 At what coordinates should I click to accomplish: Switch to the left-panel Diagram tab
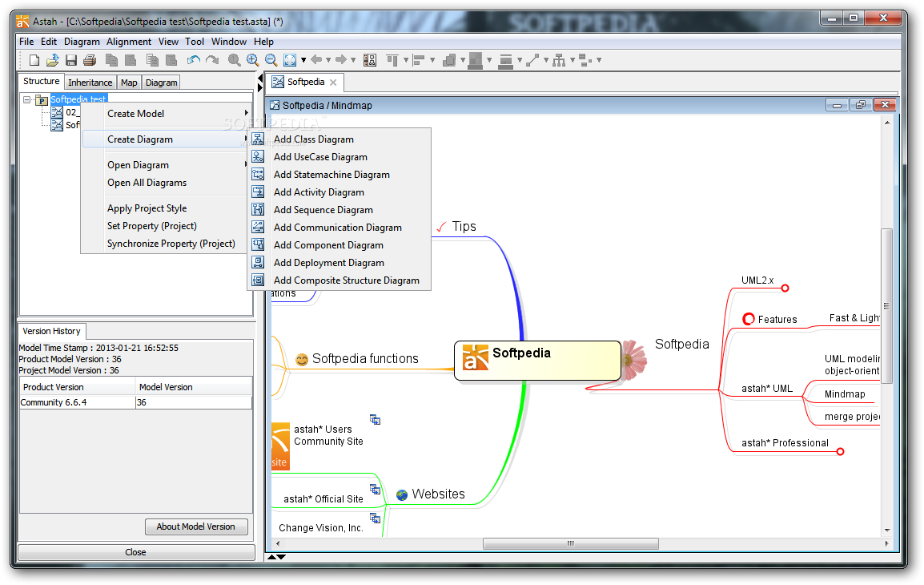coord(162,83)
